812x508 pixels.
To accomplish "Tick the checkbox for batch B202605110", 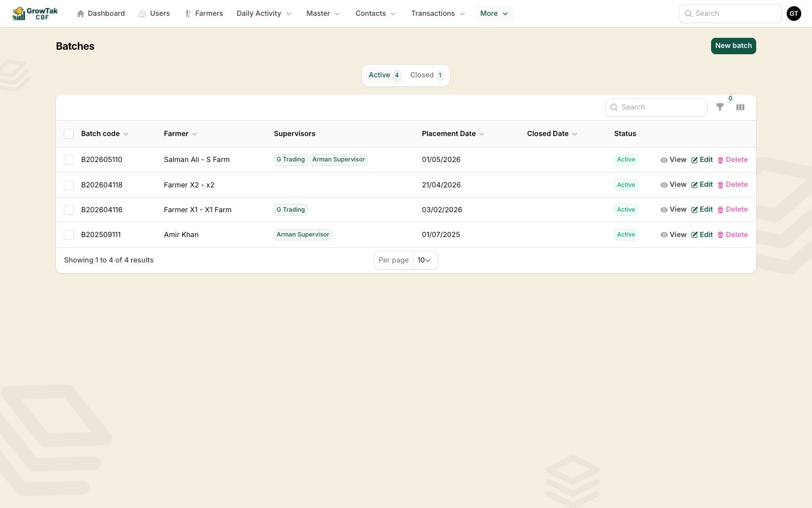I will (69, 160).
